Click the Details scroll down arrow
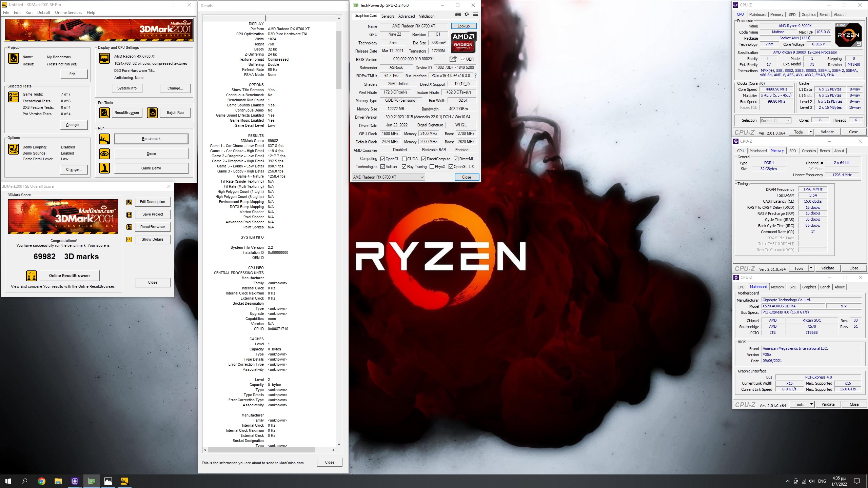868x488 pixels. pyautogui.click(x=339, y=444)
